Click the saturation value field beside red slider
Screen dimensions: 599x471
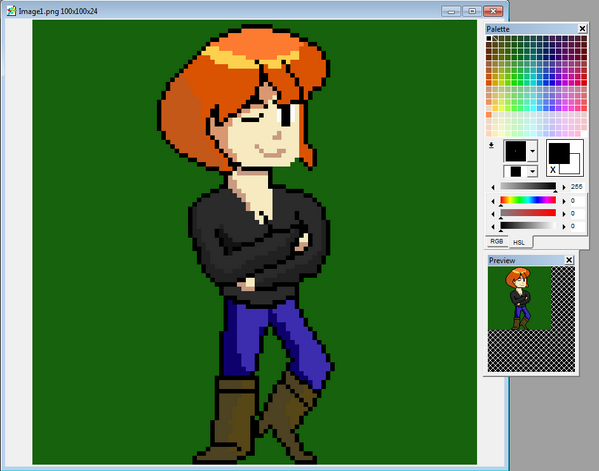coord(577,214)
